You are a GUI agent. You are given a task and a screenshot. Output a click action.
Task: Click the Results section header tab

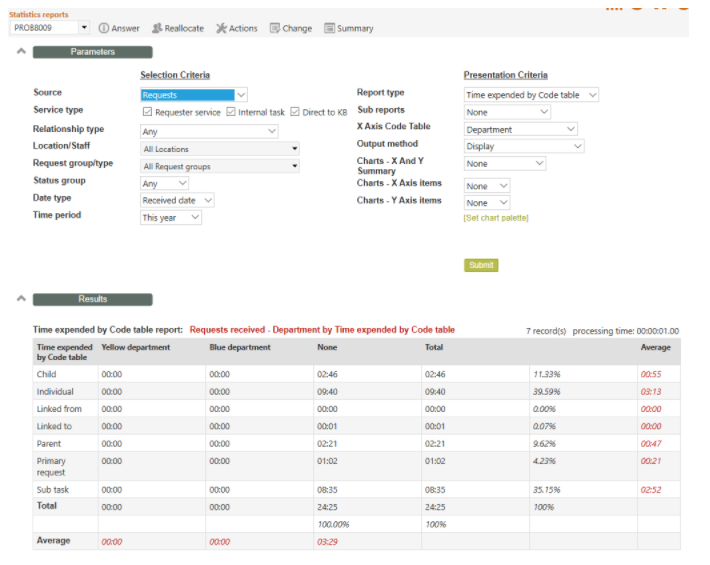pyautogui.click(x=92, y=299)
